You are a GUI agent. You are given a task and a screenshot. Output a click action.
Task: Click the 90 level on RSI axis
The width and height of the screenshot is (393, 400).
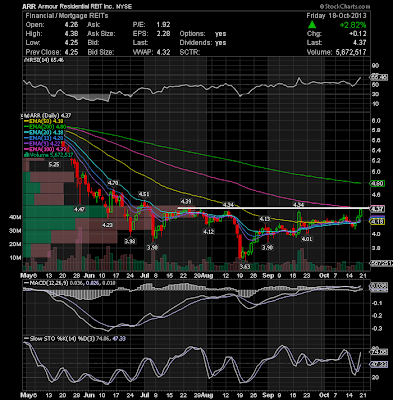click(375, 66)
